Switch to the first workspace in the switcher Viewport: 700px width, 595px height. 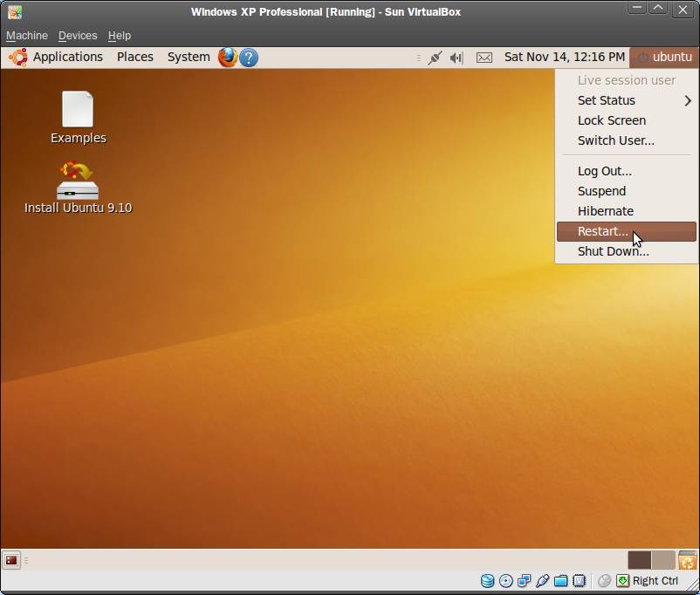point(639,560)
